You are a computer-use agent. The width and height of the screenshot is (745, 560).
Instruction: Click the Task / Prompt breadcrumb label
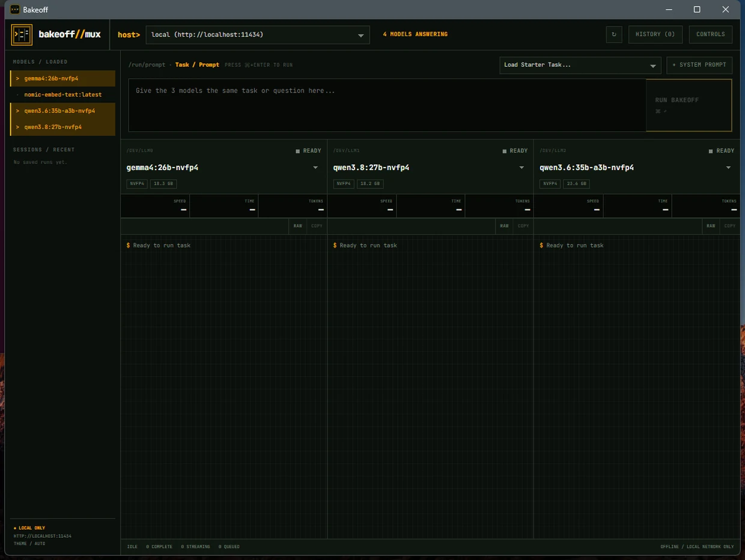197,65
